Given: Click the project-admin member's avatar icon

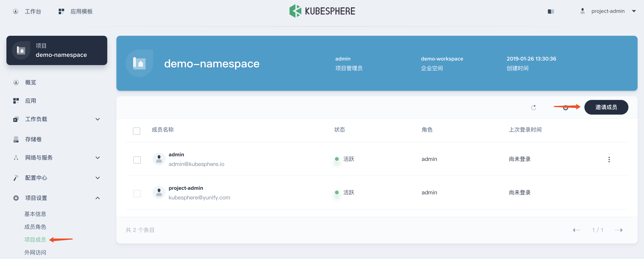Looking at the screenshot, I should click(159, 193).
